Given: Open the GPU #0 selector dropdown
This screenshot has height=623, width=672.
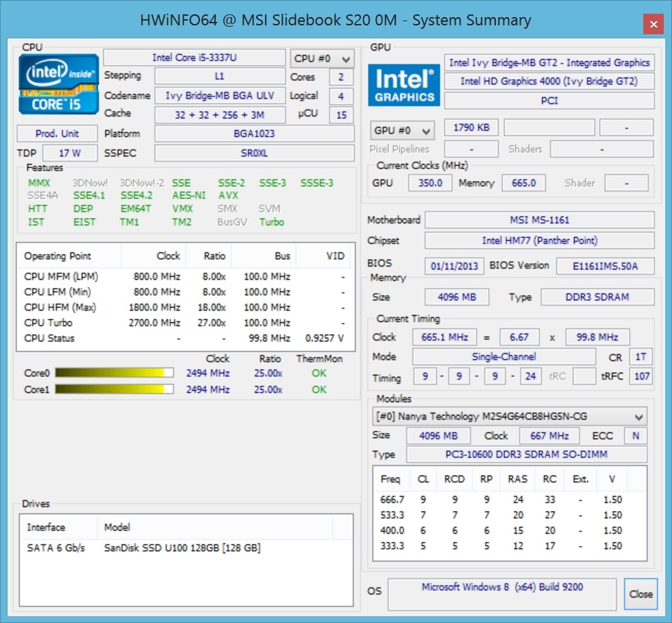Looking at the screenshot, I should (402, 130).
